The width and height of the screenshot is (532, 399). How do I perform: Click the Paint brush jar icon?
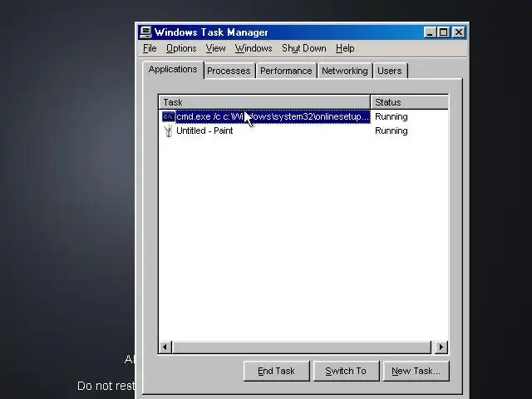tap(168, 131)
